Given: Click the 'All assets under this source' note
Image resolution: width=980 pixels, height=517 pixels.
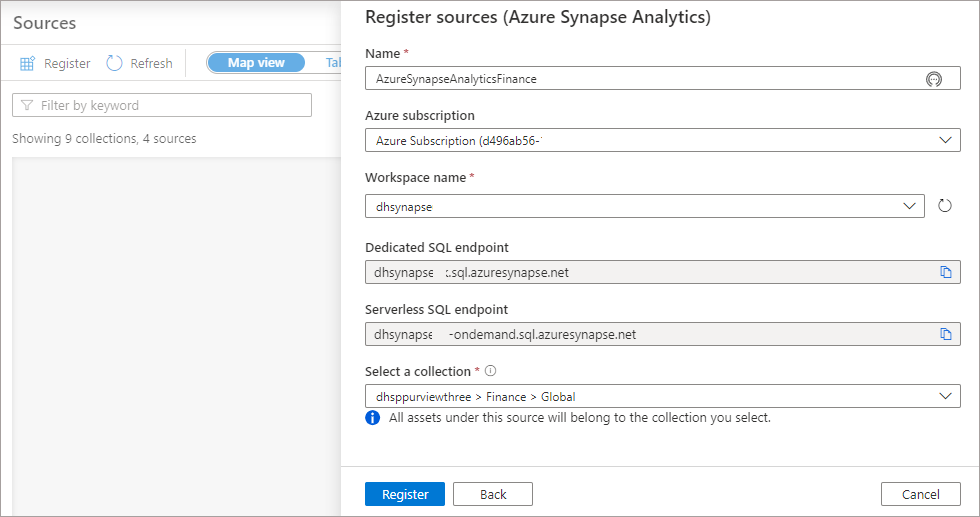Looking at the screenshot, I should 579,418.
